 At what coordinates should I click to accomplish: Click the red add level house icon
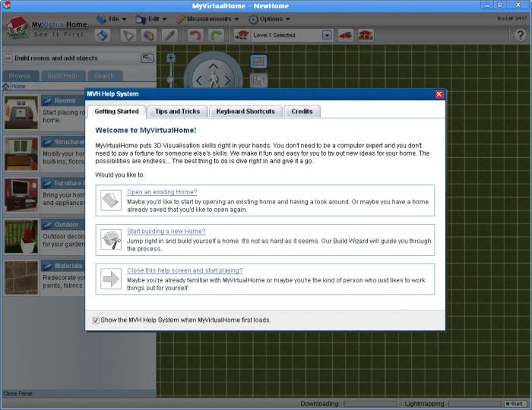[x=366, y=35]
